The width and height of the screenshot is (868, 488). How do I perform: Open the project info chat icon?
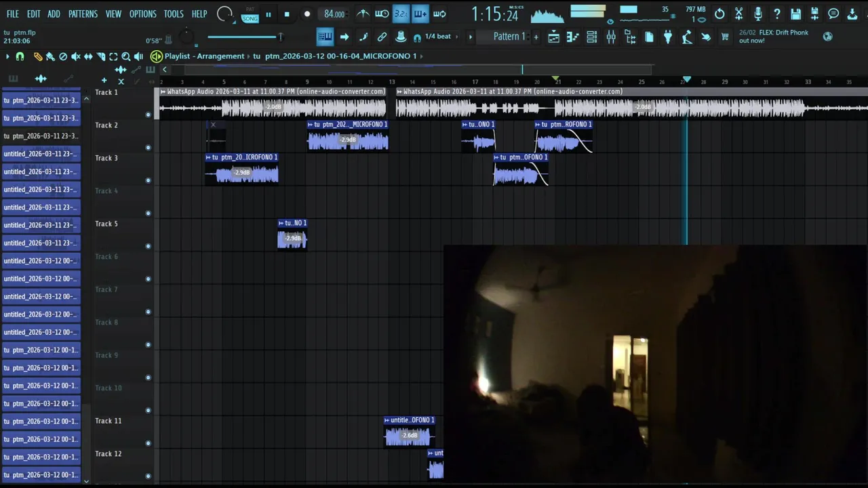(833, 14)
